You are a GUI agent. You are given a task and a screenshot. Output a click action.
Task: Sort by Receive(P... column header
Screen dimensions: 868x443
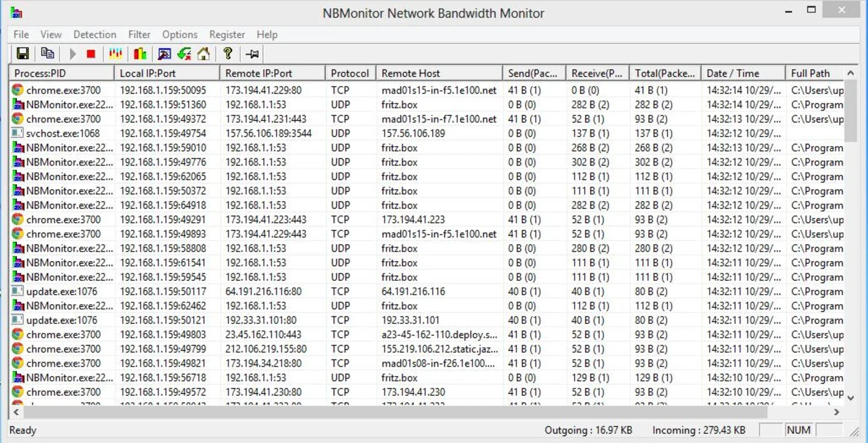tap(597, 73)
